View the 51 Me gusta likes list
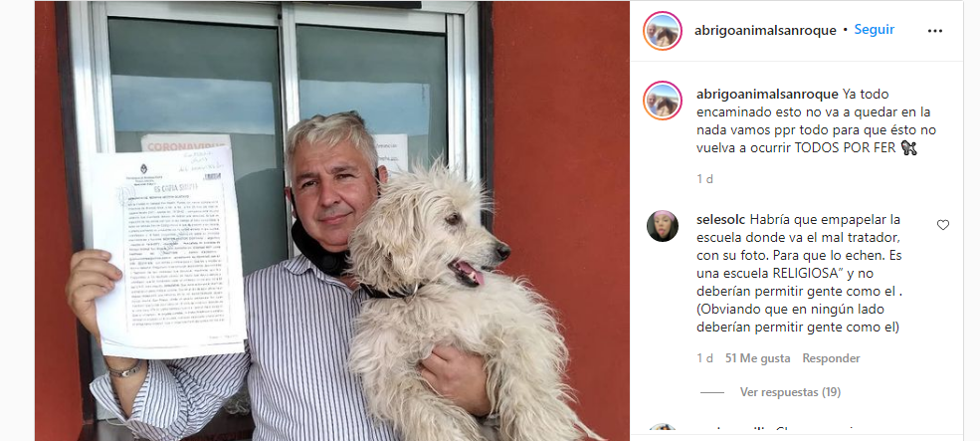The width and height of the screenshot is (980, 441). coord(757,358)
